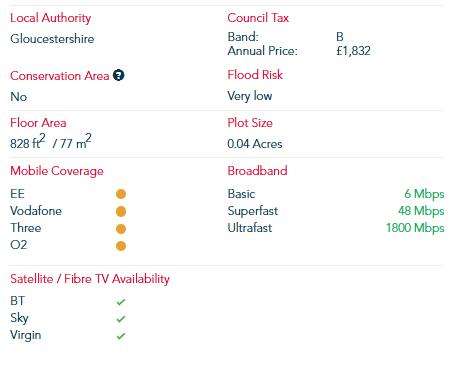The height and width of the screenshot is (380, 453).
Task: Click the BT green availability checkmark
Action: (x=121, y=302)
